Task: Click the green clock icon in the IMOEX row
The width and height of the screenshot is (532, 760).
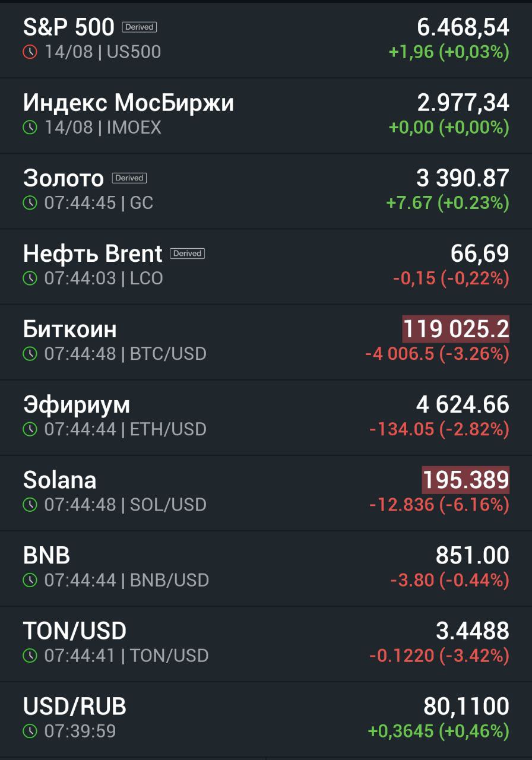Action: pyautogui.click(x=30, y=128)
